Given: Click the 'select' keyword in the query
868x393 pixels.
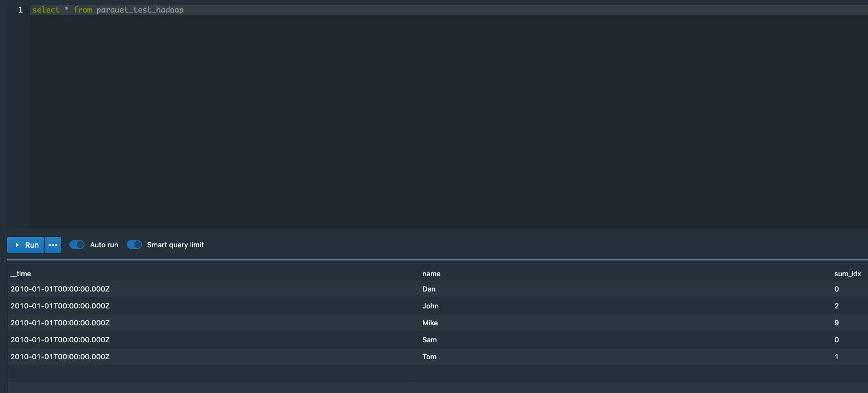Looking at the screenshot, I should tap(46, 10).
